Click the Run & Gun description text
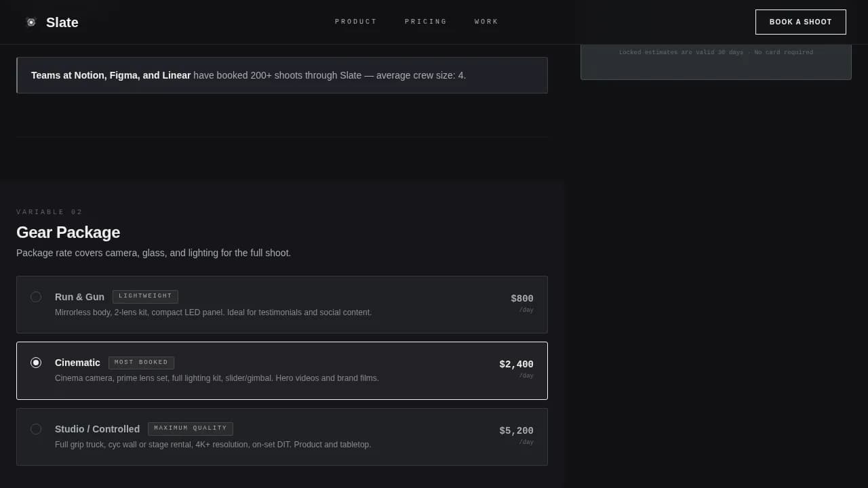The height and width of the screenshot is (488, 868). (213, 312)
